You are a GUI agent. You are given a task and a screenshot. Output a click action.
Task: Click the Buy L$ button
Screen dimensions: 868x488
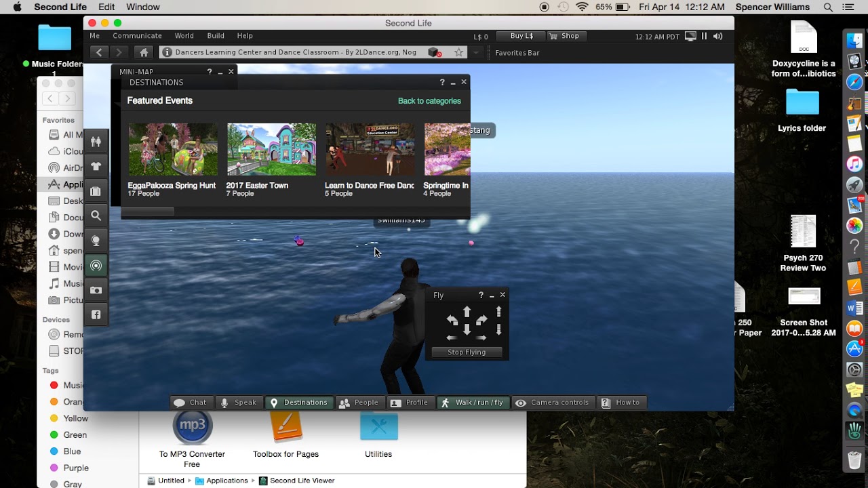521,36
